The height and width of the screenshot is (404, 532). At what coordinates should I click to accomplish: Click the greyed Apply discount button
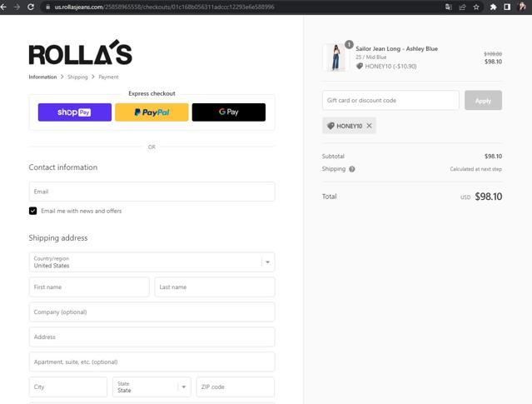[x=483, y=101]
